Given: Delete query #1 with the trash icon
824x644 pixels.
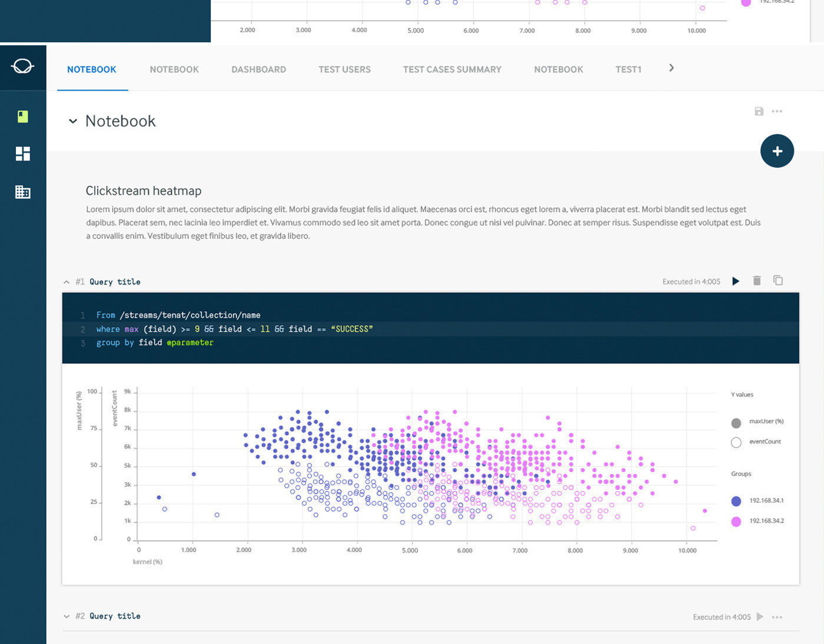Looking at the screenshot, I should click(757, 281).
